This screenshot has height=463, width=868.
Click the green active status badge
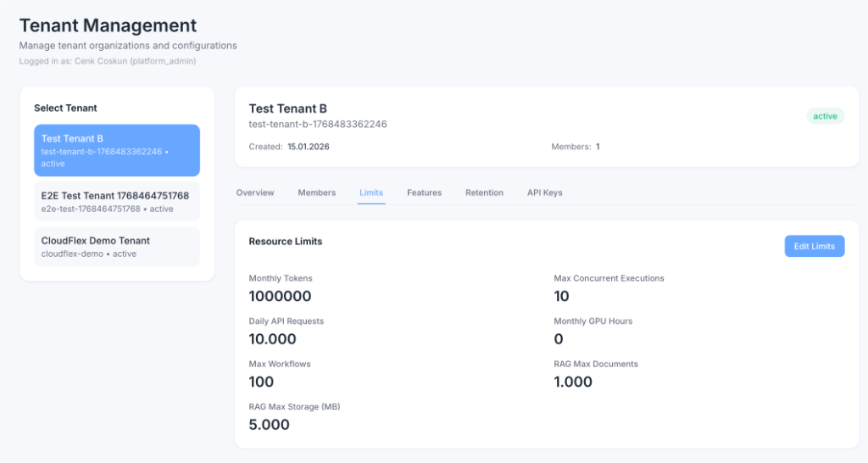[x=825, y=116]
